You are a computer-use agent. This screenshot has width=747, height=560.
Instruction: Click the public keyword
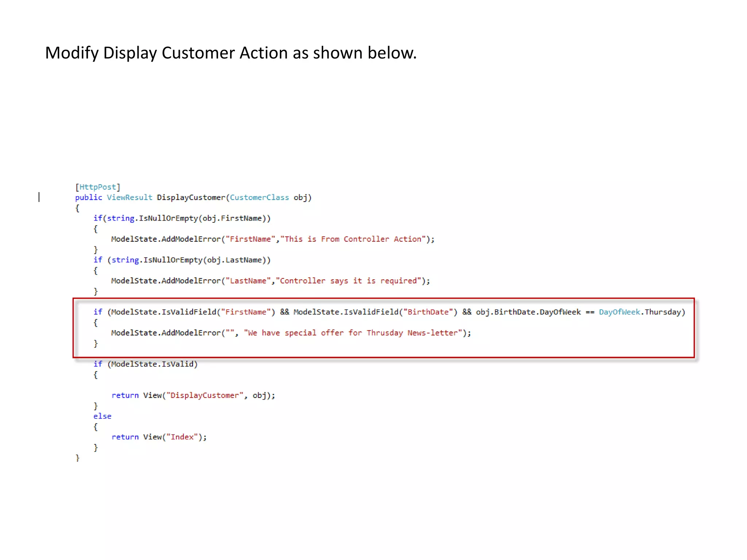click(89, 198)
